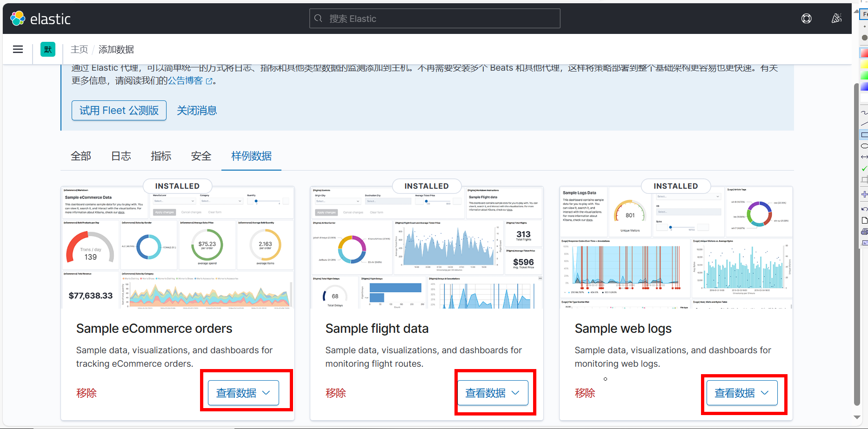The height and width of the screenshot is (429, 868).
Task: Click the Sample web logs title
Action: [x=623, y=329]
